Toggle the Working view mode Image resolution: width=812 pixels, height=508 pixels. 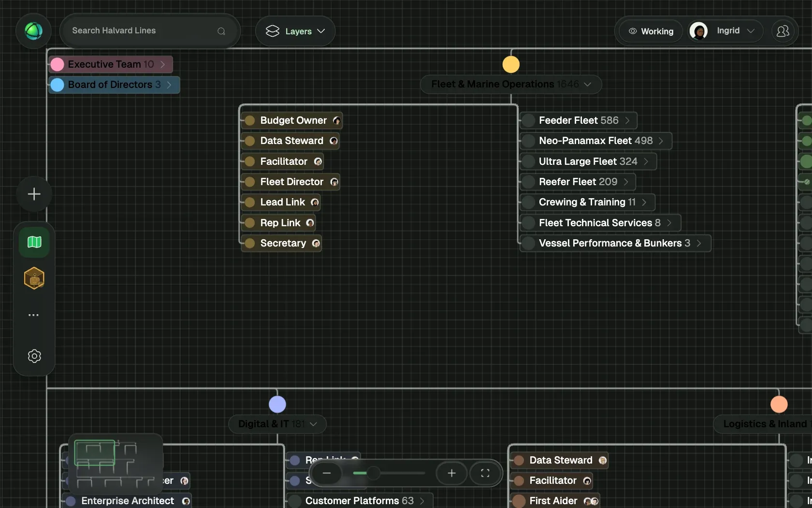click(x=651, y=31)
